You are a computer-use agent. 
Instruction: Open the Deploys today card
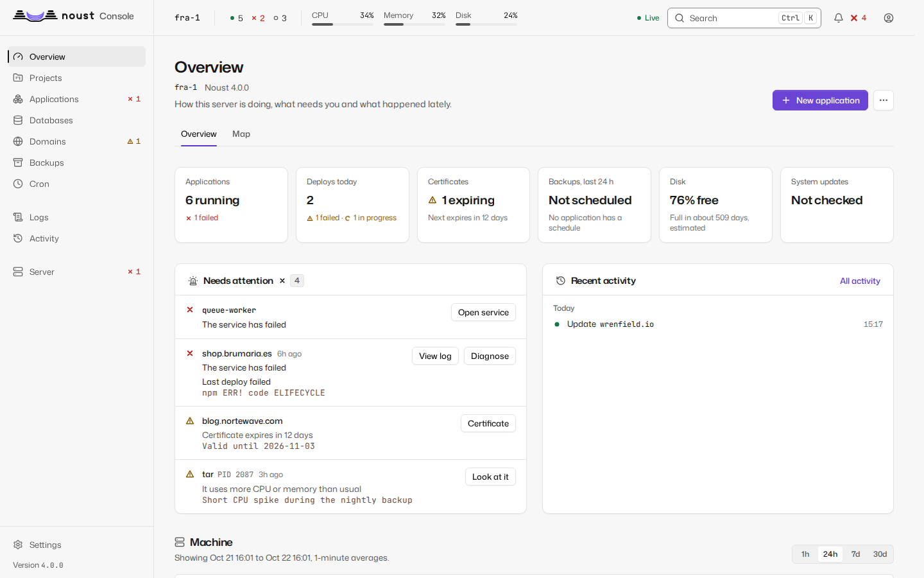(x=352, y=205)
